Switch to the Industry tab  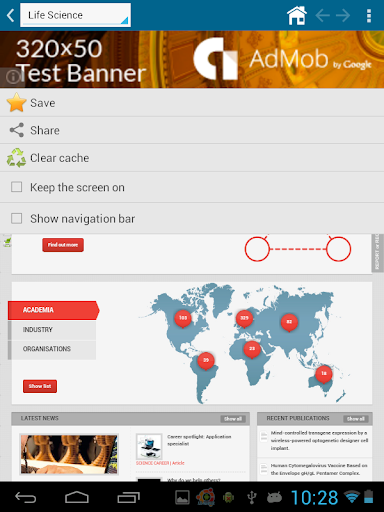52,330
